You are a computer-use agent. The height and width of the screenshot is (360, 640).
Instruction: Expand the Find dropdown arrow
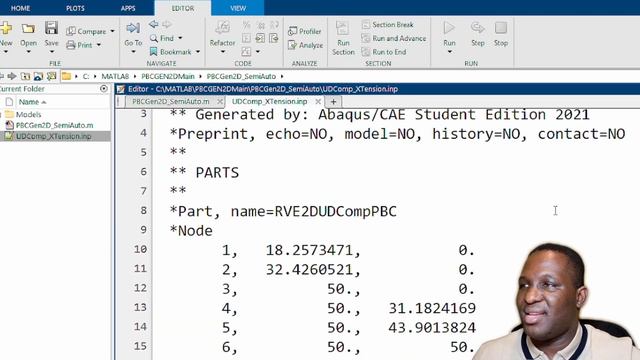[180, 38]
